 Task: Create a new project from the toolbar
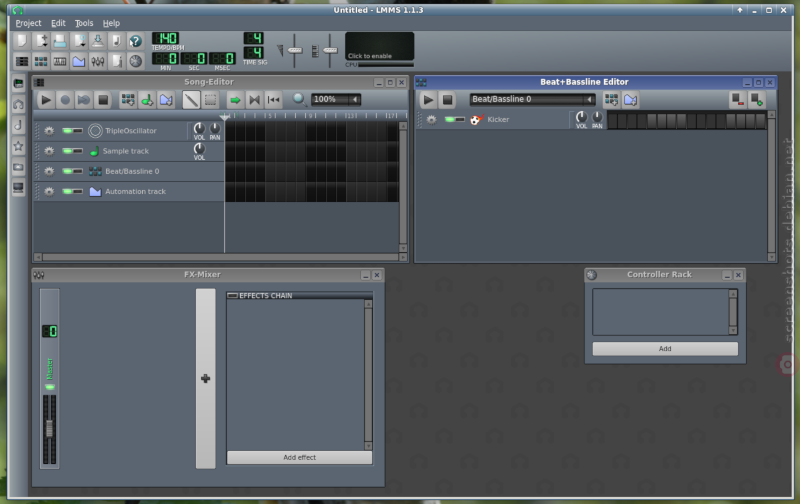[22, 41]
